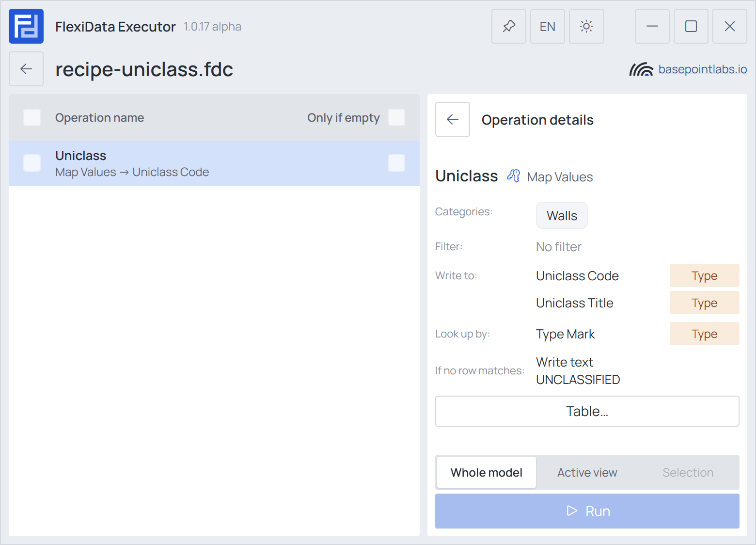Click the 'No filter' value
756x545 pixels.
point(559,247)
